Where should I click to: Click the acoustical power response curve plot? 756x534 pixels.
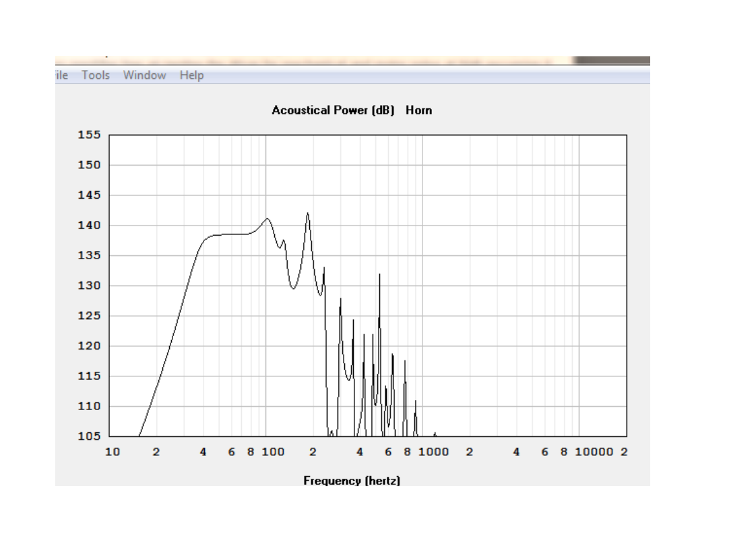click(368, 286)
